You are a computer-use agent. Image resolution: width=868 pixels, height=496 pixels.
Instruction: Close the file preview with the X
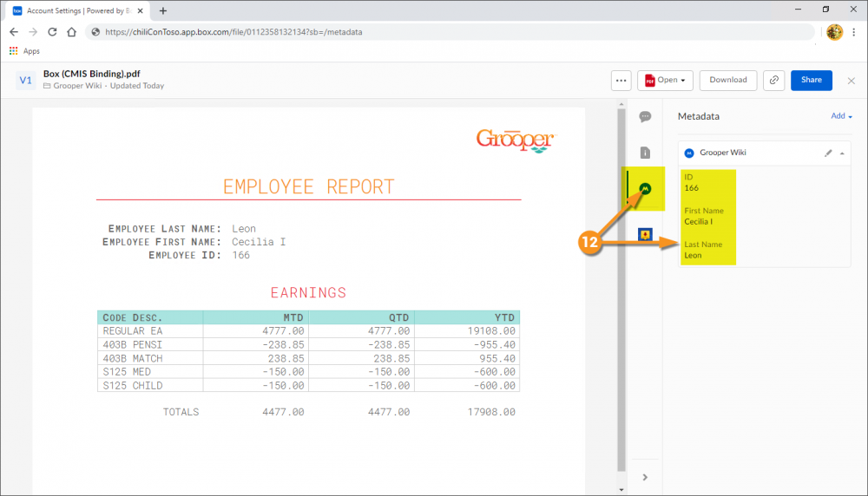click(x=851, y=81)
